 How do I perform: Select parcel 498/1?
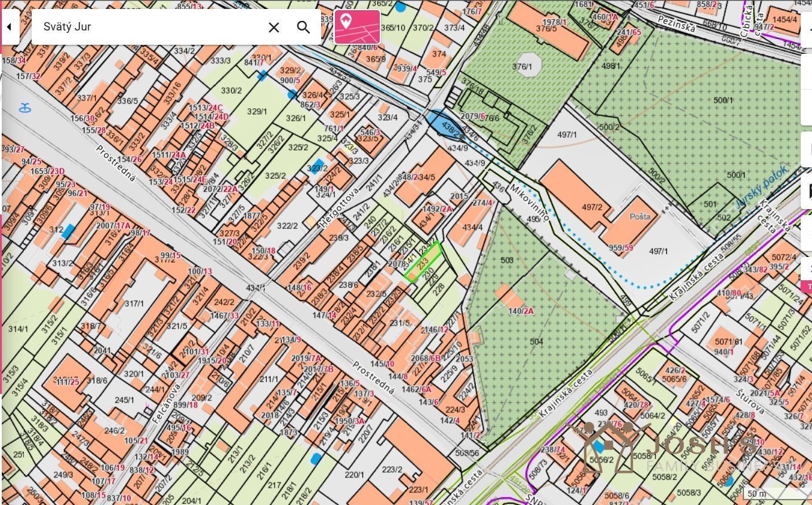pos(611,66)
